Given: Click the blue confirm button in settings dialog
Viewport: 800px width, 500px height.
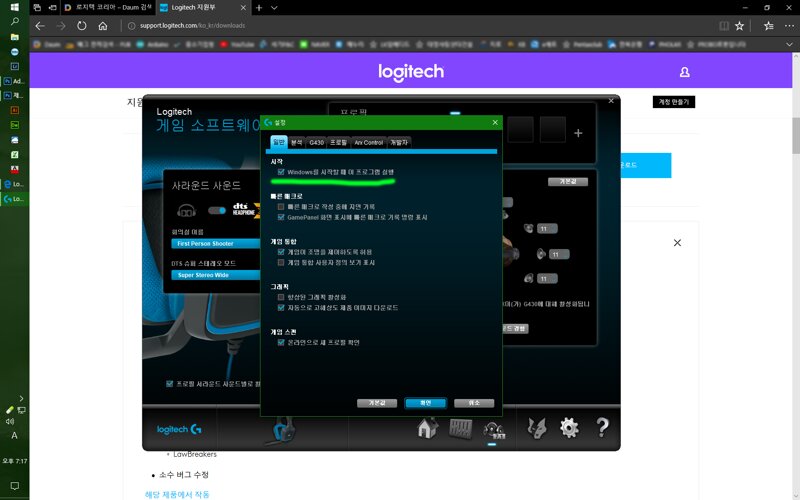Looking at the screenshot, I should click(x=426, y=403).
